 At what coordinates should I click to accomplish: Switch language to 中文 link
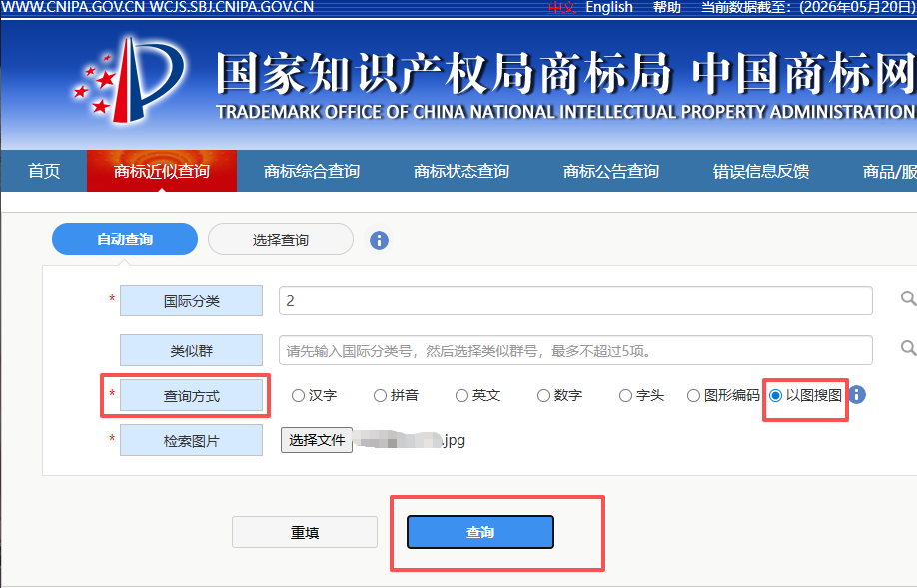562,8
